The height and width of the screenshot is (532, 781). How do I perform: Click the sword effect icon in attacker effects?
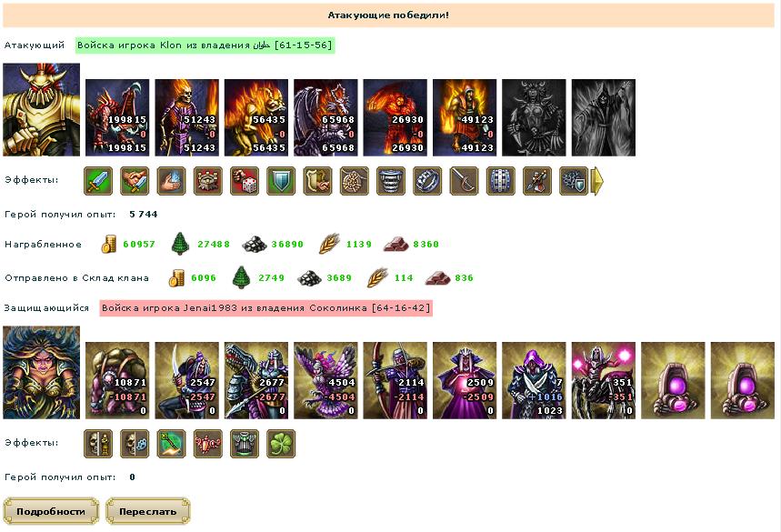pos(98,181)
